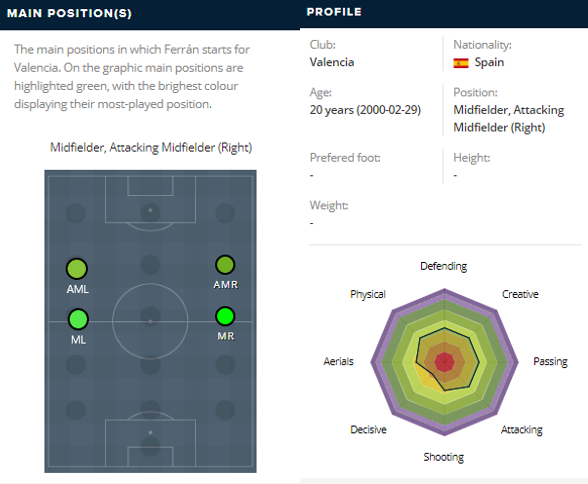Click the red center of the radar chart
Viewport: 588px width, 484px height.
click(x=444, y=362)
